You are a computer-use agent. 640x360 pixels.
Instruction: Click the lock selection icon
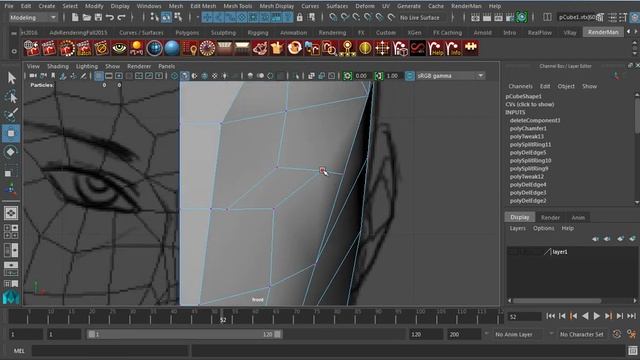[300, 17]
